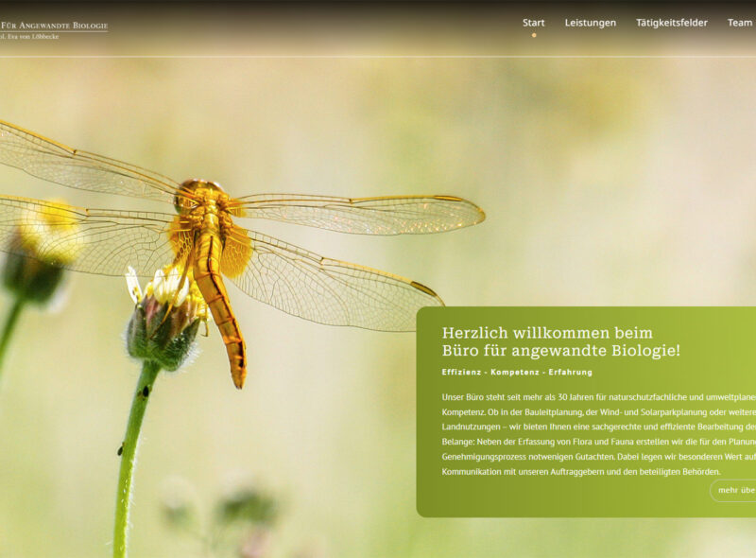Click the flower bud beneath the dragonfly
756x558 pixels.
(x=163, y=326)
